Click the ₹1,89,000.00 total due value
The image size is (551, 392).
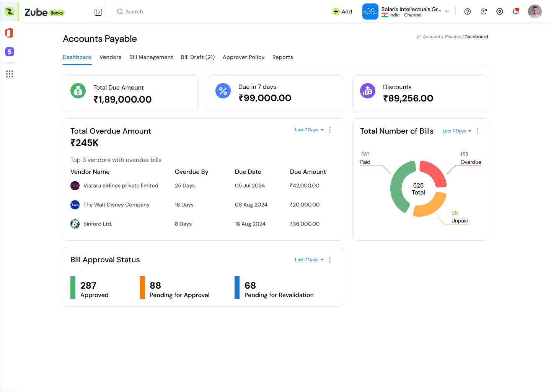pyautogui.click(x=122, y=100)
